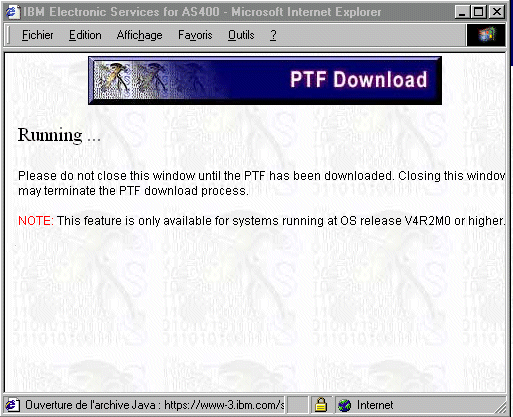The height and width of the screenshot is (417, 513).
Task: Open the Favoris menu
Action: (x=195, y=35)
